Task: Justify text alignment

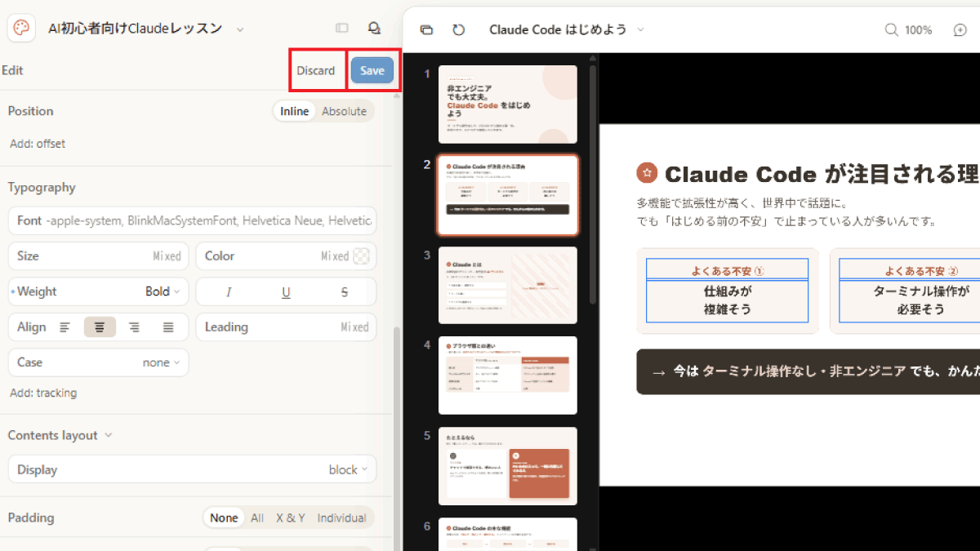Action: point(168,327)
